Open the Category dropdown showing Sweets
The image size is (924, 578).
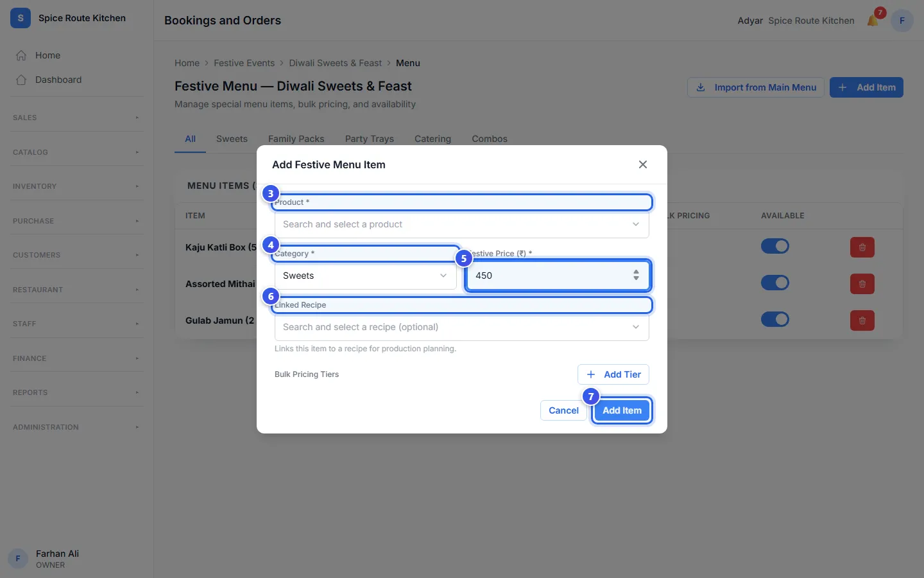tap(366, 276)
